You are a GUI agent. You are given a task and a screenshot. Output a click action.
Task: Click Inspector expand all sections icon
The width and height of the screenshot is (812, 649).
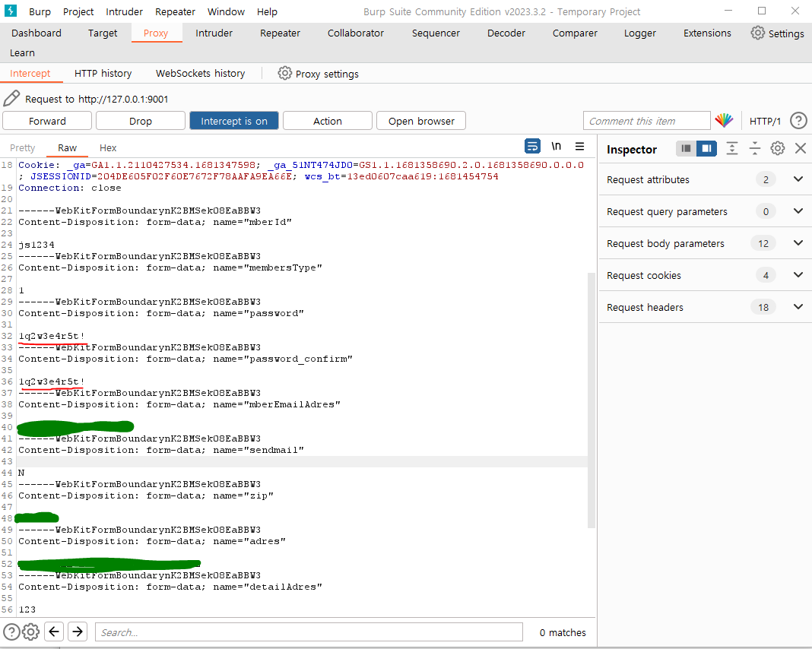(731, 148)
